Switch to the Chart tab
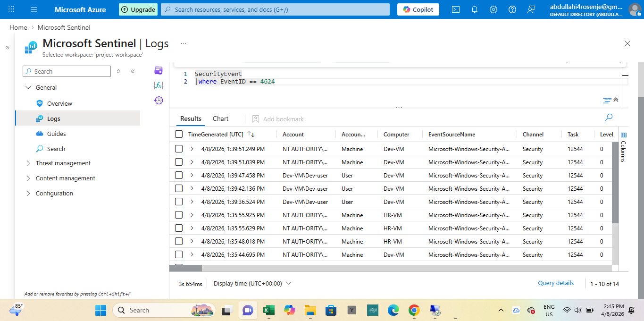The width and height of the screenshot is (644, 321). tap(220, 119)
